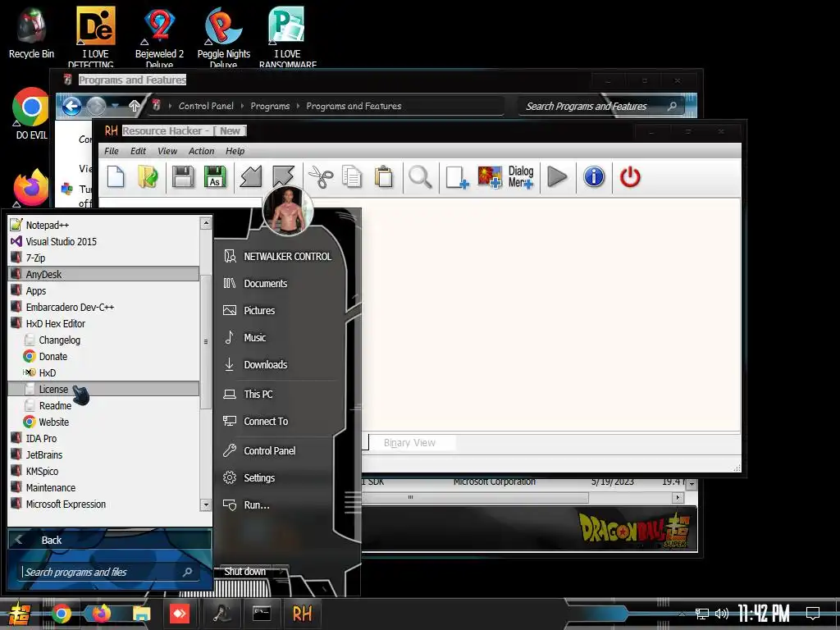The width and height of the screenshot is (840, 630).
Task: Click red power icon in Resource Hacker
Action: pos(630,177)
